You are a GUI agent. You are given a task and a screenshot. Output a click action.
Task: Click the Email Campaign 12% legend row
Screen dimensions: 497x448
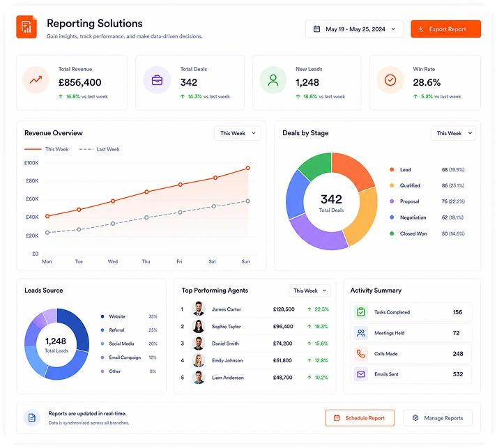point(129,357)
